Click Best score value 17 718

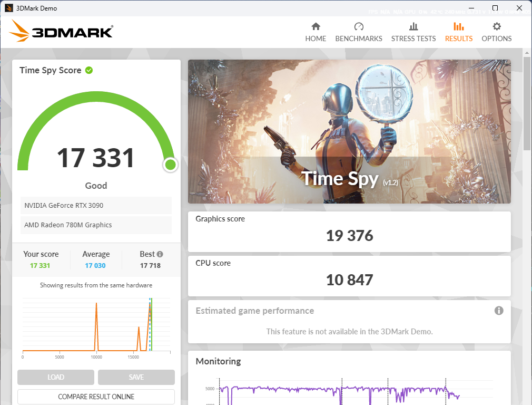click(x=150, y=266)
